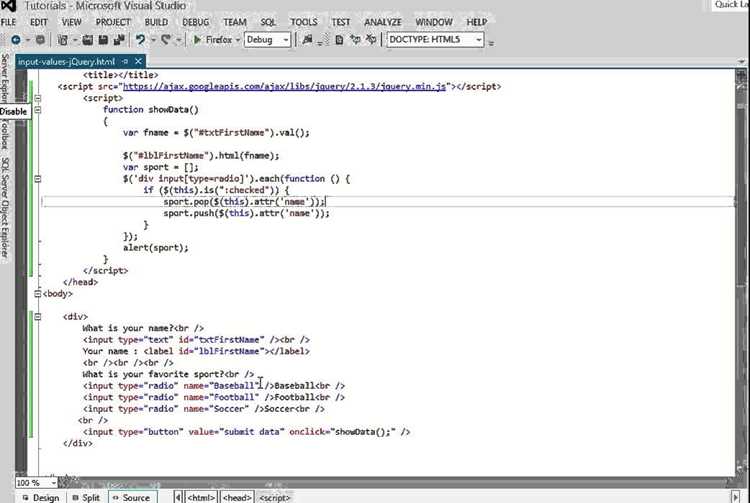Switch to the Design view tab
The height and width of the screenshot is (503, 750).
point(41,497)
